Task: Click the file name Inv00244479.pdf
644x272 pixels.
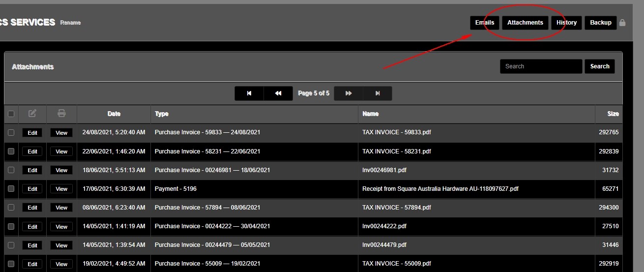Action: (384, 245)
